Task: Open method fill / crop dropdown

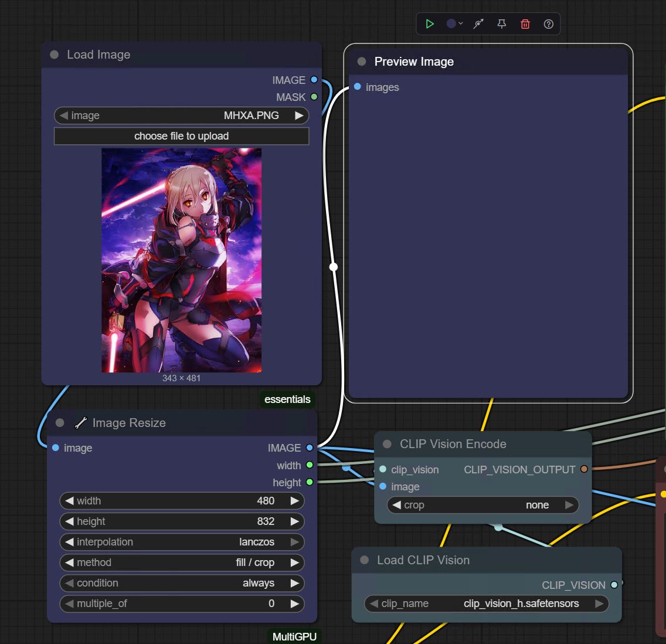Action: tap(182, 562)
